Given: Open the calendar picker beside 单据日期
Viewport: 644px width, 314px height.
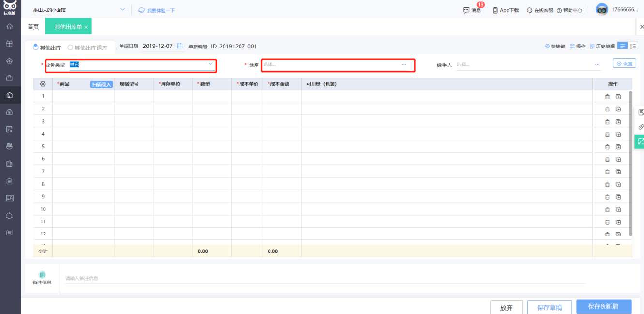Looking at the screenshot, I should coord(180,46).
